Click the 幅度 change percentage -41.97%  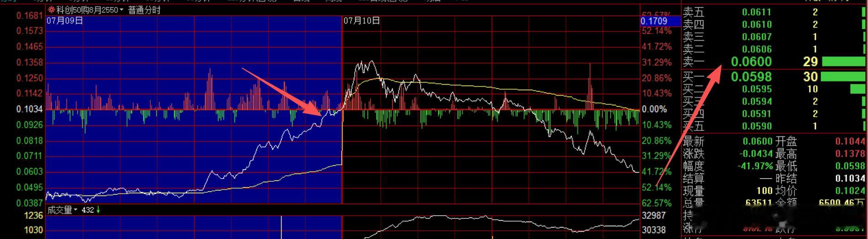(755, 166)
